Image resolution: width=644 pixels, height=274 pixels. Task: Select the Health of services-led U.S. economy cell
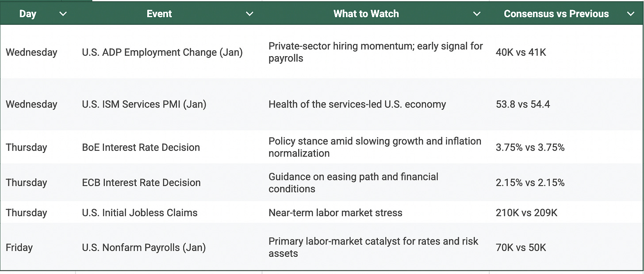pos(357,104)
